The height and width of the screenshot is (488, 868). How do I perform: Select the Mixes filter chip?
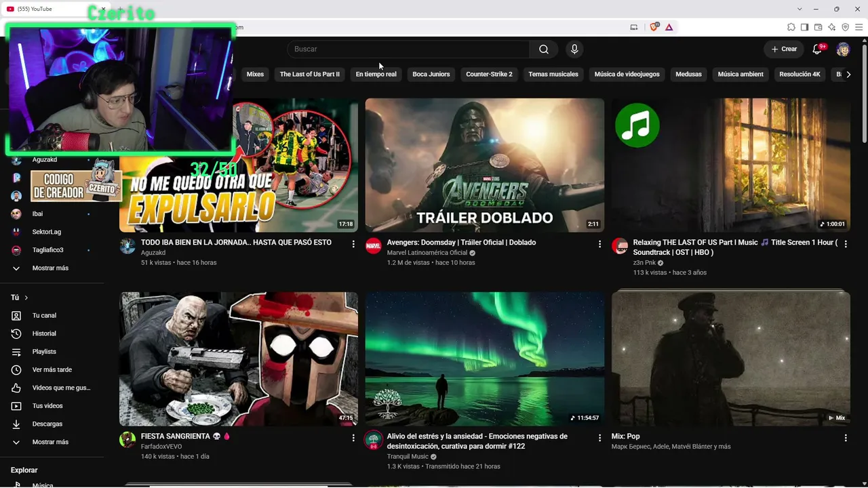pyautogui.click(x=255, y=75)
